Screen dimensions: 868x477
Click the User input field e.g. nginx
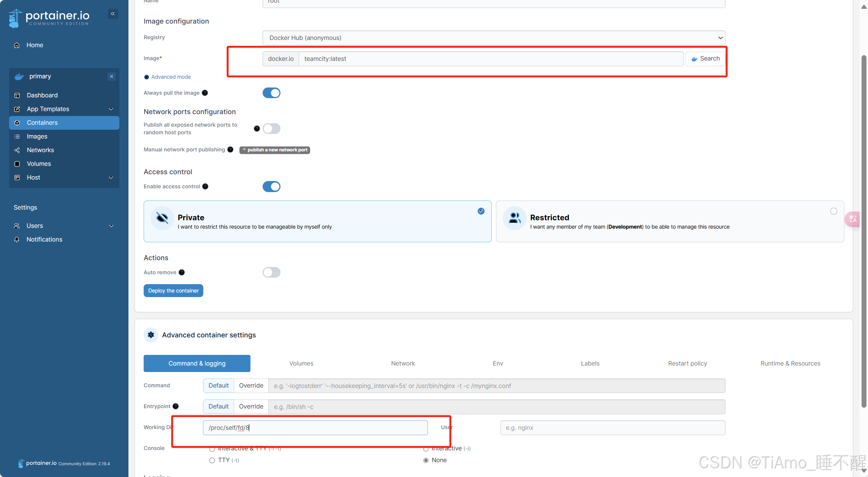pos(613,428)
